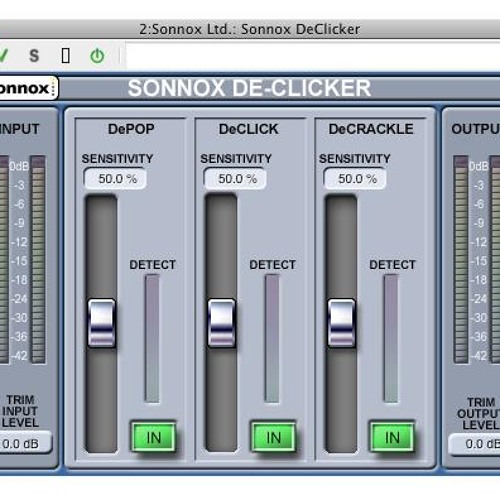Click the input level meter bar

pyautogui.click(x=38, y=259)
